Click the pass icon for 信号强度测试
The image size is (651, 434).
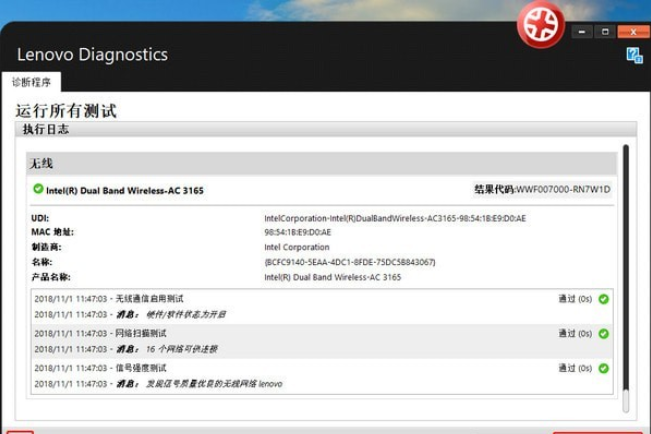click(604, 368)
